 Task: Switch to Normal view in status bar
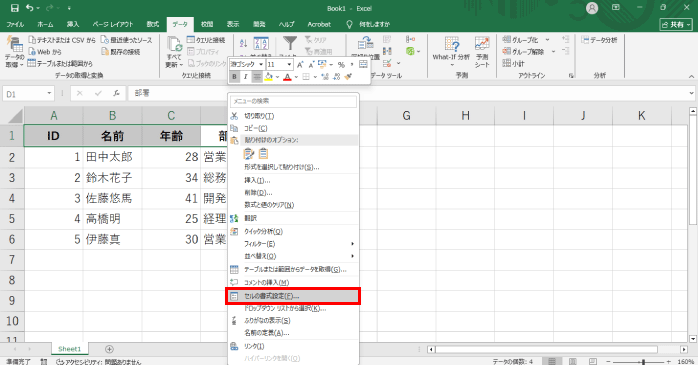point(552,361)
